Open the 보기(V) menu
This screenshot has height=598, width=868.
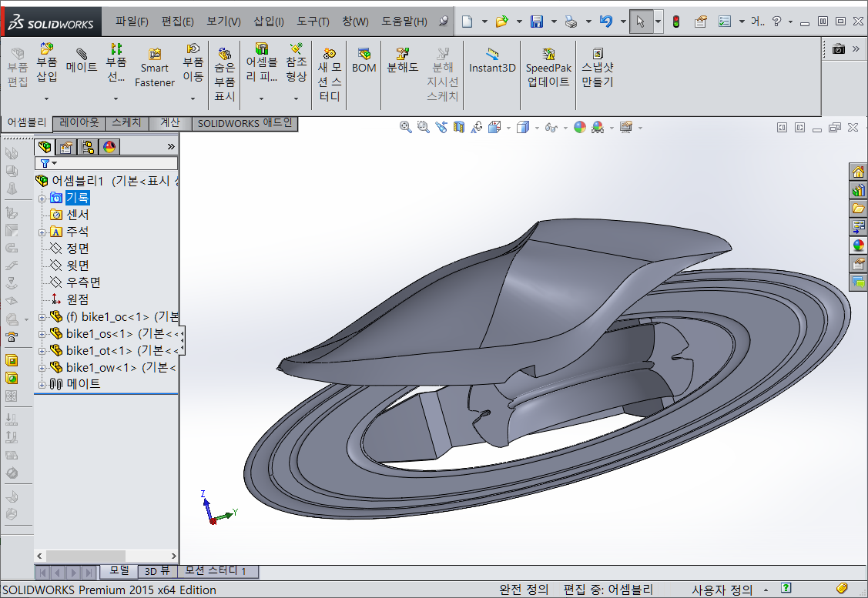pos(223,22)
